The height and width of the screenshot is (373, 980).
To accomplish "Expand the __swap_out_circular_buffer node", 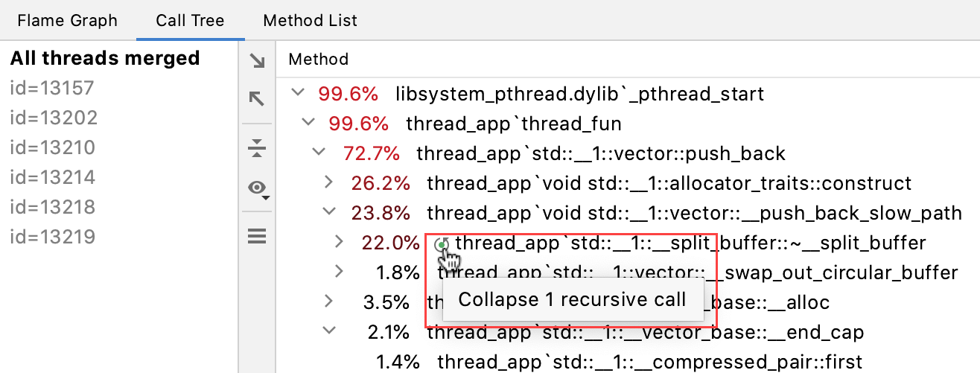I will coord(340,272).
